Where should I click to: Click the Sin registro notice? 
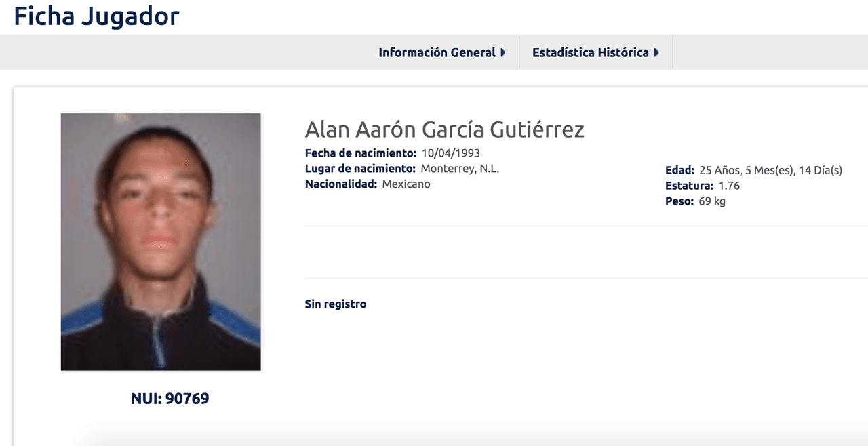[335, 304]
